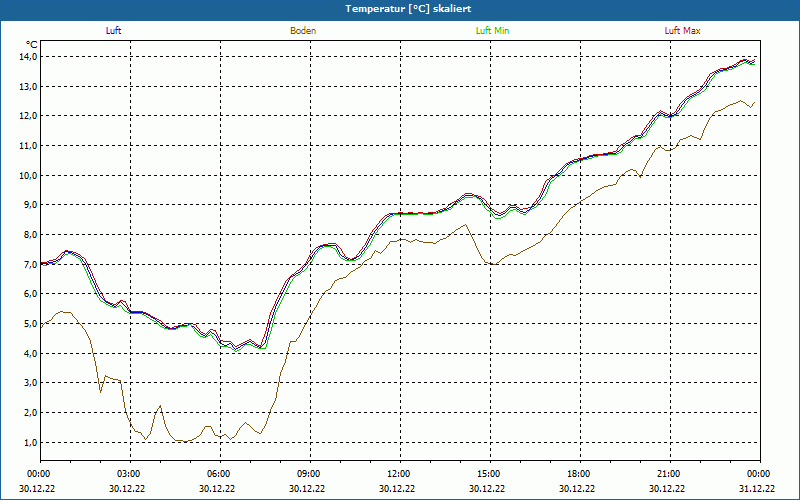Click the '31.12.22' date label
800x500 pixels.
757,488
